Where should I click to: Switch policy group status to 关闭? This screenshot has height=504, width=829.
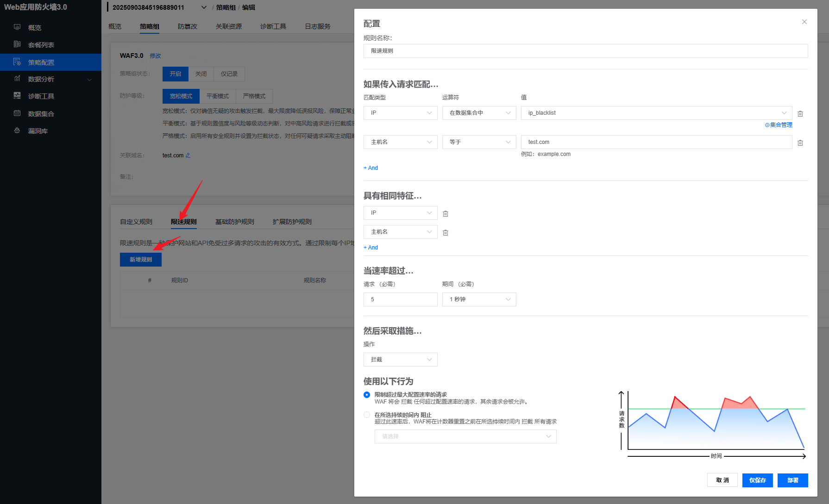[201, 74]
